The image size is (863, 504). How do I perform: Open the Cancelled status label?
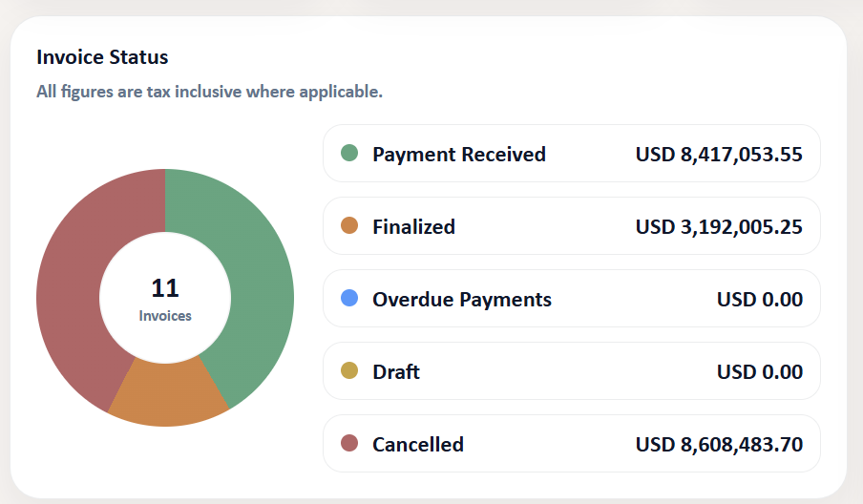pyautogui.click(x=418, y=445)
